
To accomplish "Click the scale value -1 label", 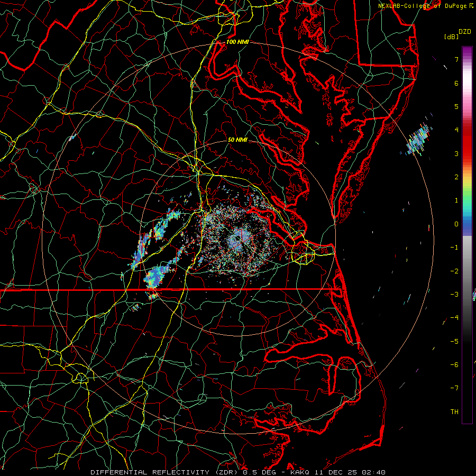I will [454, 248].
